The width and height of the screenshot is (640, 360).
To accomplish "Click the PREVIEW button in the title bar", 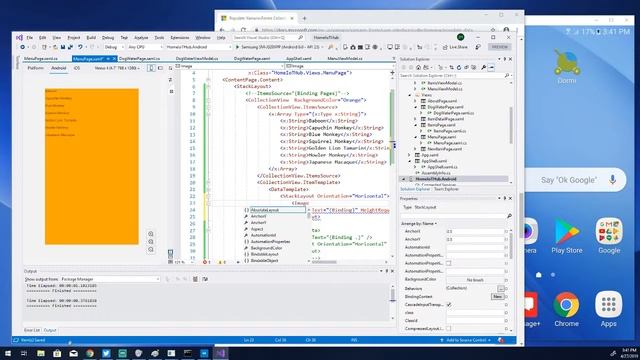I will (x=500, y=47).
